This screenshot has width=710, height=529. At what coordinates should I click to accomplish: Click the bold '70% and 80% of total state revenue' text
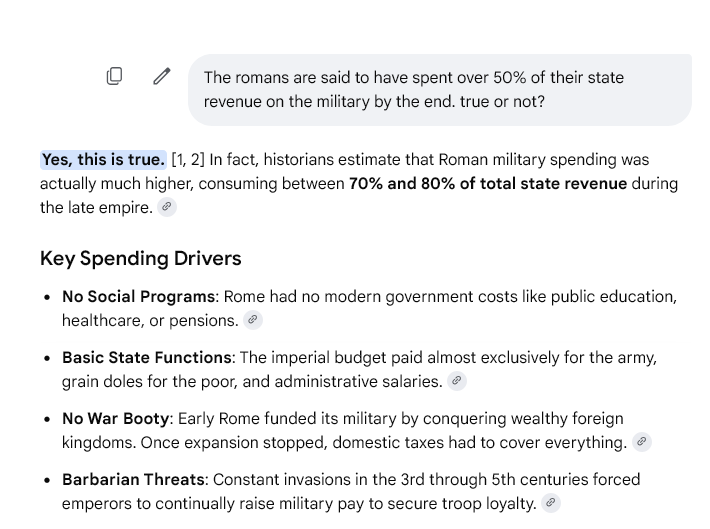[x=488, y=183]
